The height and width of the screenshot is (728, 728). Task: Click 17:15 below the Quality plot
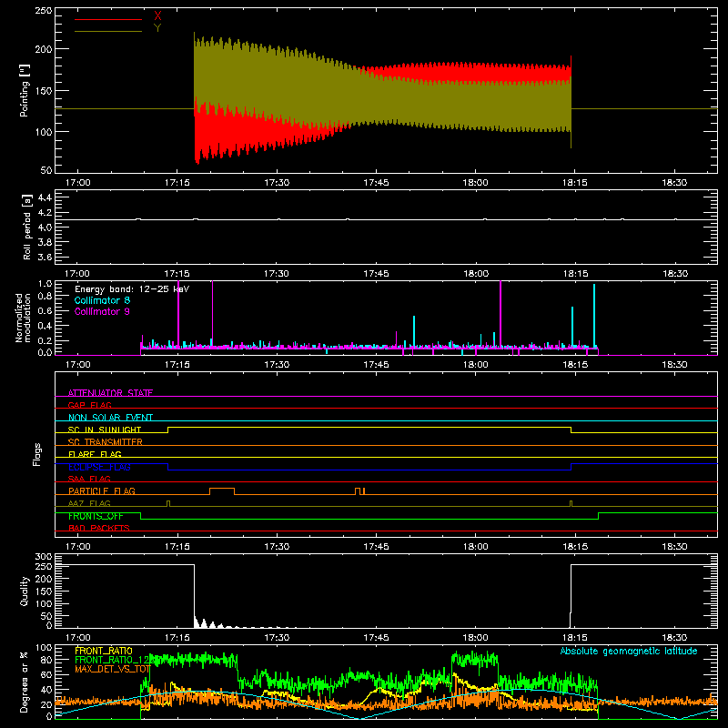click(x=177, y=638)
